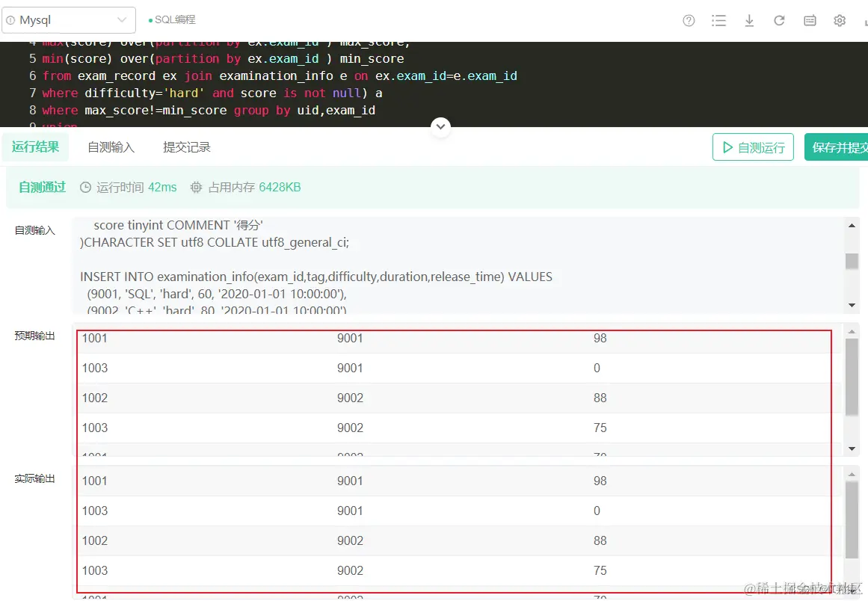Image resolution: width=868 pixels, height=601 pixels.
Task: Collapse the code editor with chevron button
Action: (440, 127)
